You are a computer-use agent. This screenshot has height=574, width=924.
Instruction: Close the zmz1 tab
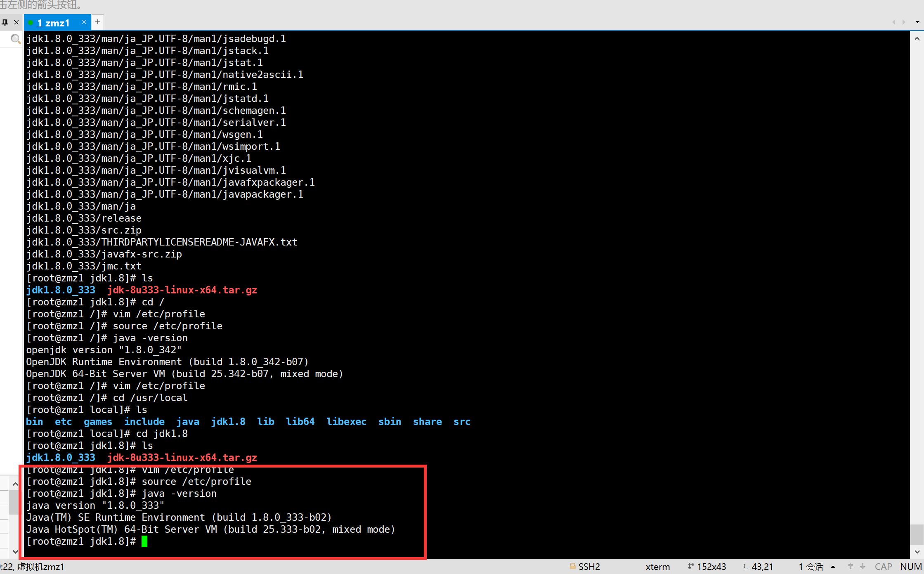coord(84,22)
